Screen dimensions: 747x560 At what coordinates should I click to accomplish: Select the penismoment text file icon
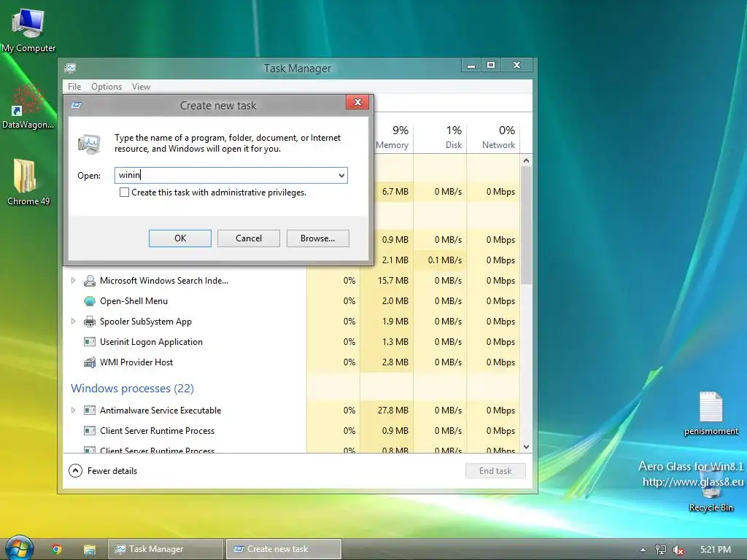(x=711, y=406)
